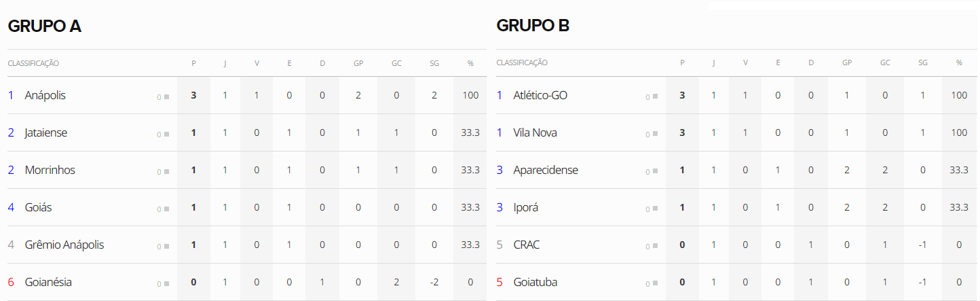
Task: Click the position-change square icon beside Goiatuba
Action: (x=655, y=283)
